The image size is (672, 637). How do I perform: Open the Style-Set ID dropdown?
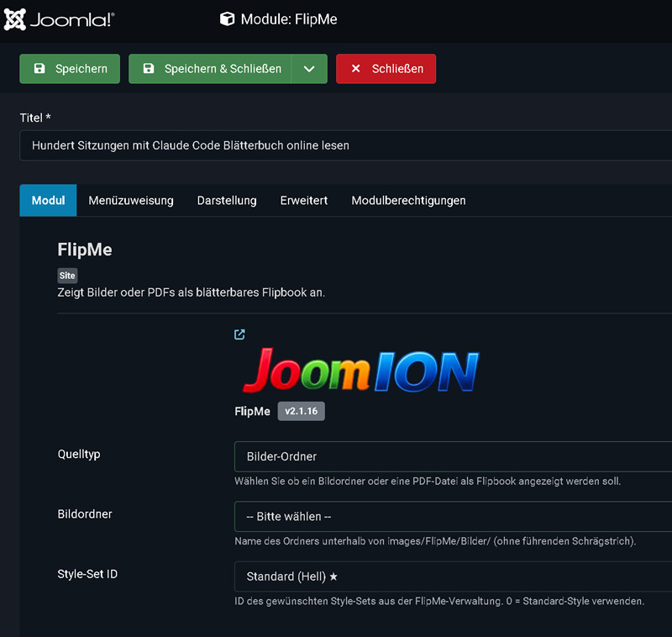pos(454,576)
